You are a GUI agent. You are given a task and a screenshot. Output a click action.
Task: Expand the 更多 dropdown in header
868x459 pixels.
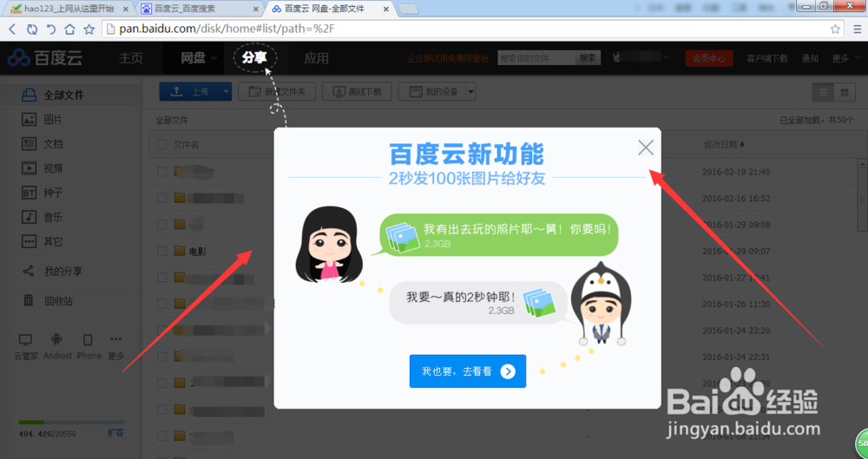[844, 58]
